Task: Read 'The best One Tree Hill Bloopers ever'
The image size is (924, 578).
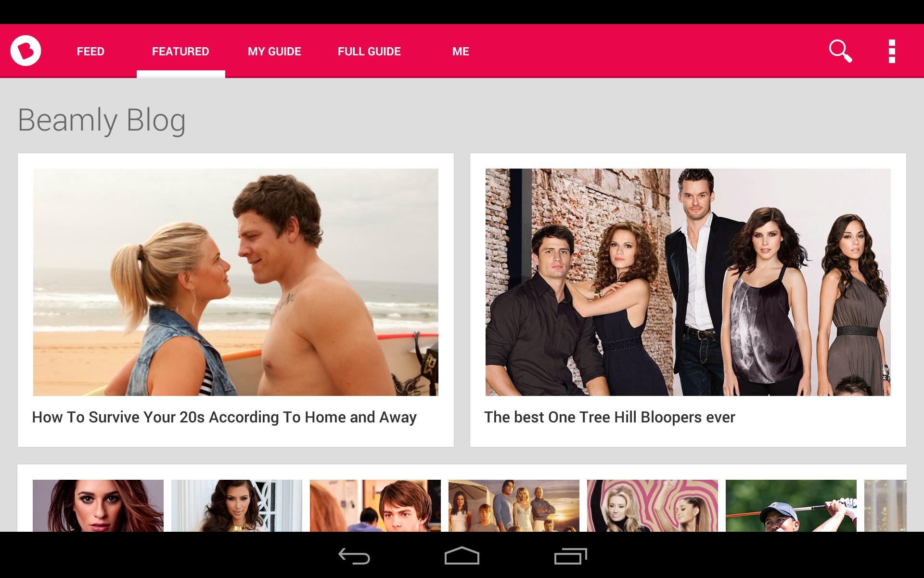Action: click(610, 417)
